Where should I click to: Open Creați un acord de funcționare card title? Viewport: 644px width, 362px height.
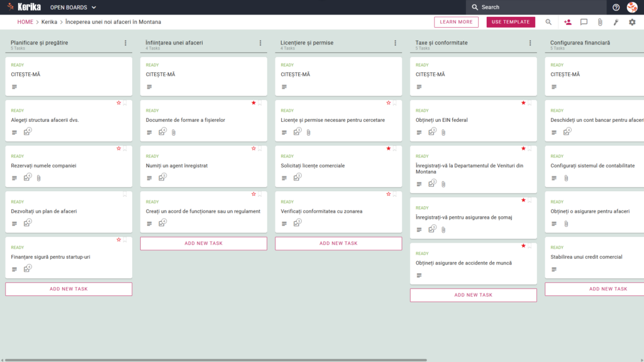[x=203, y=211]
